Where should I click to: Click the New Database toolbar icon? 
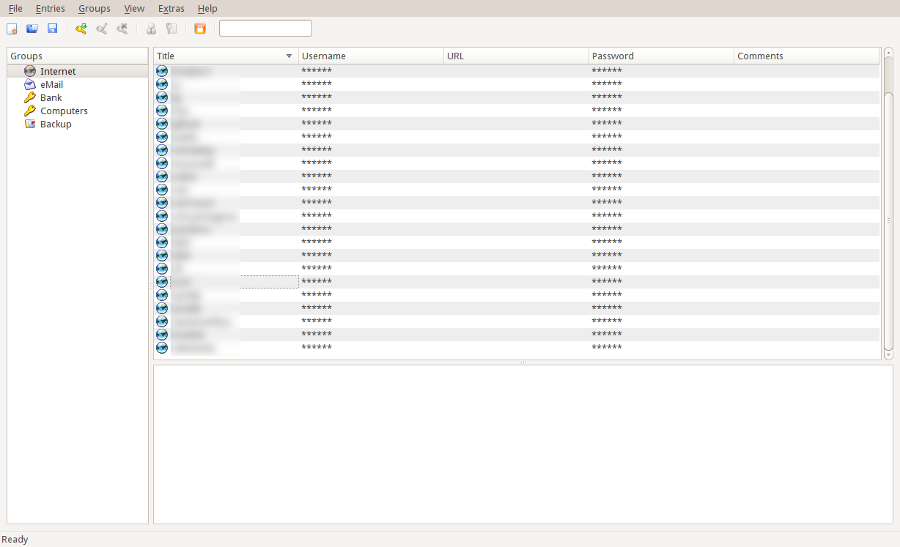(12, 29)
